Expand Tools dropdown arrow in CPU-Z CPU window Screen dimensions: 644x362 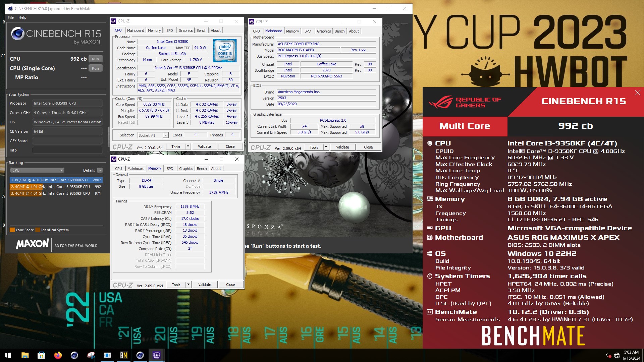pyautogui.click(x=188, y=146)
